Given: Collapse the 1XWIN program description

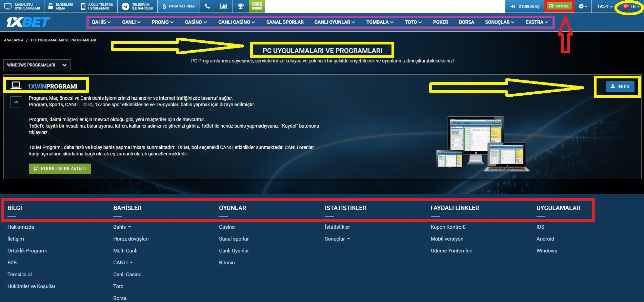Looking at the screenshot, I should (16, 102).
